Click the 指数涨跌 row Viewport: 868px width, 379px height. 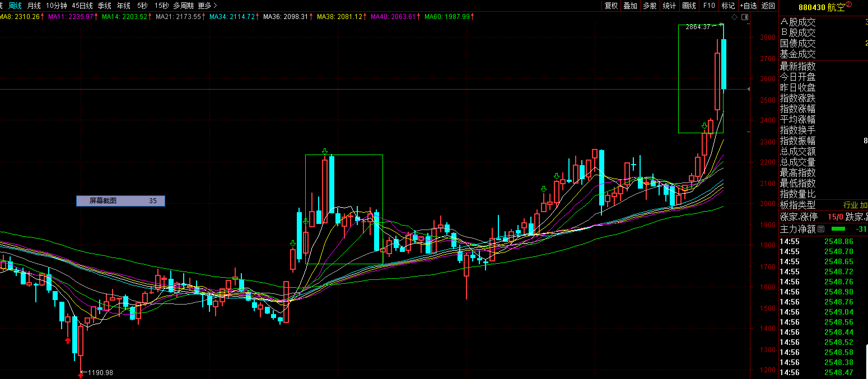coord(823,99)
